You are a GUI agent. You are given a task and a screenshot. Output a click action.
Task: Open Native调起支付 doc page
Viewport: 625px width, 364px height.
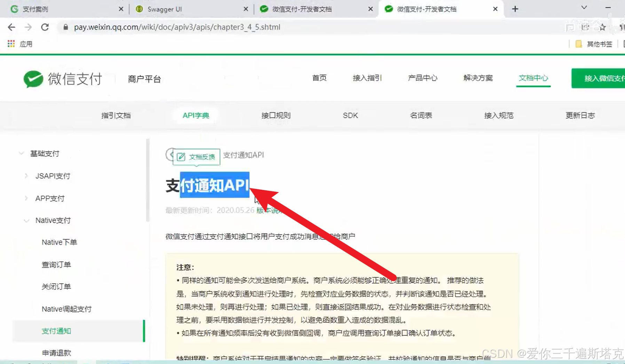pyautogui.click(x=66, y=309)
